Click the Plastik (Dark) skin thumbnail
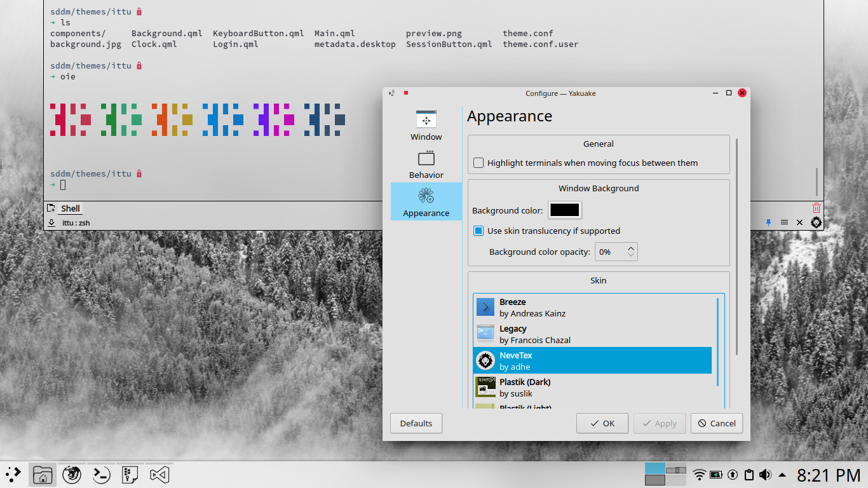Viewport: 868px width, 488px height. [x=485, y=387]
